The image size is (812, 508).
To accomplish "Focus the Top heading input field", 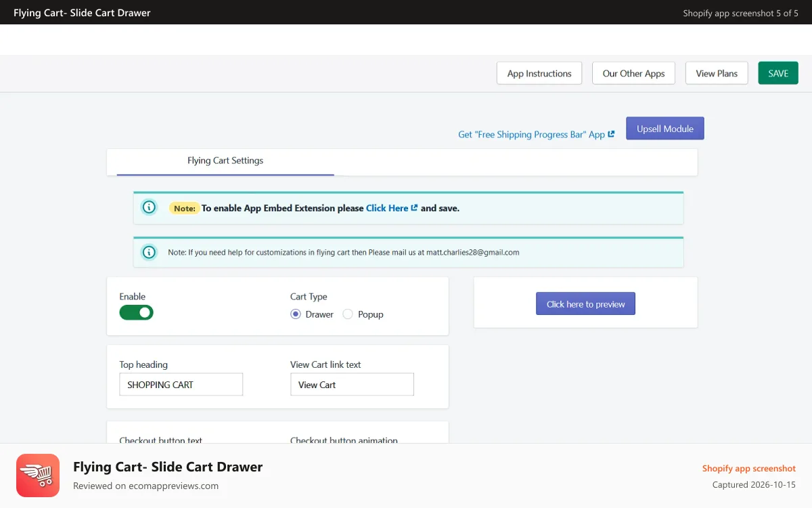I will (x=181, y=385).
